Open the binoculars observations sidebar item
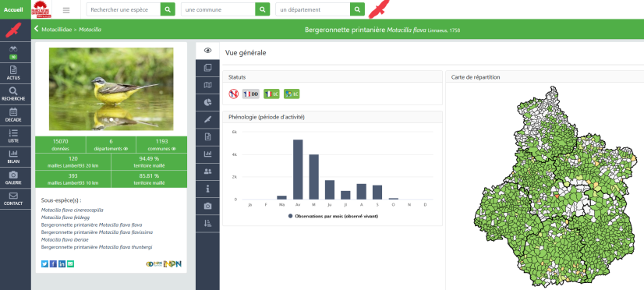Image resolution: width=644 pixels, height=290 pixels. click(x=13, y=52)
